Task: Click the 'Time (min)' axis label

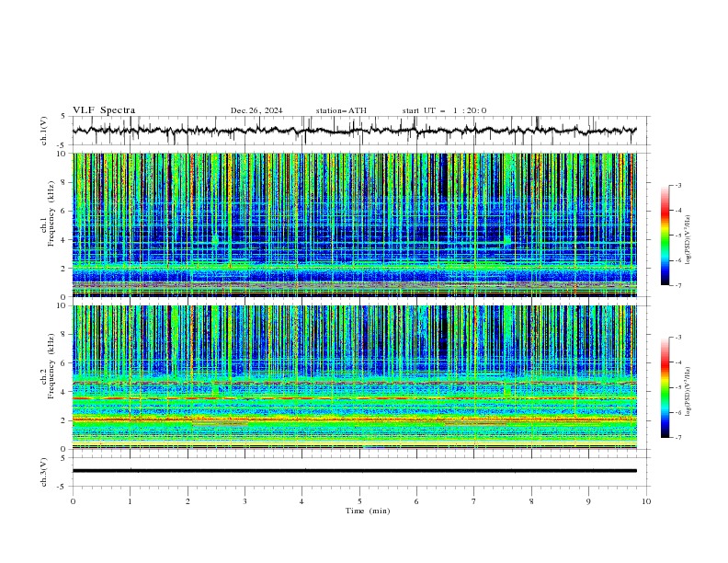Action: tap(368, 511)
